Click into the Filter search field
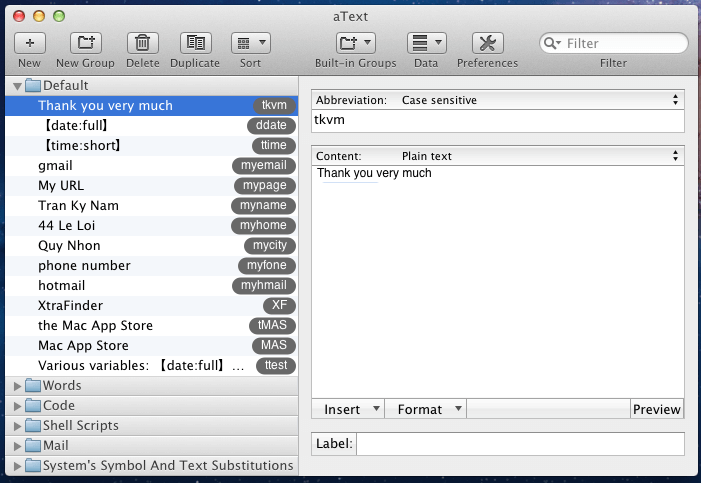The height and width of the screenshot is (483, 701). 622,44
